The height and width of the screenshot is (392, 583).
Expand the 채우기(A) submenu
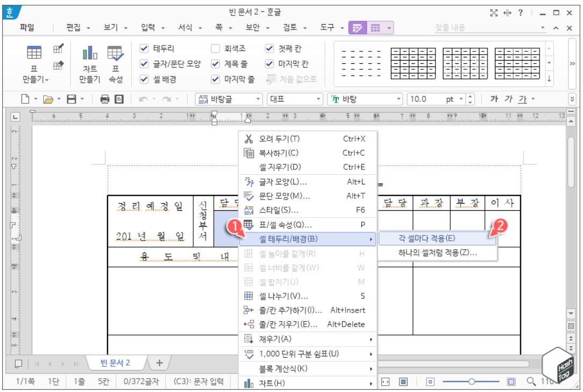pyautogui.click(x=307, y=339)
